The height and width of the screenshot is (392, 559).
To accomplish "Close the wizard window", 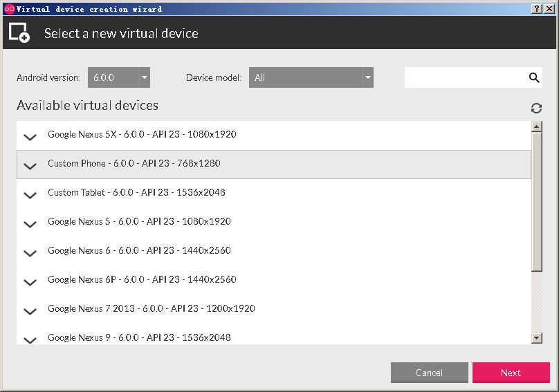I will tap(549, 9).
